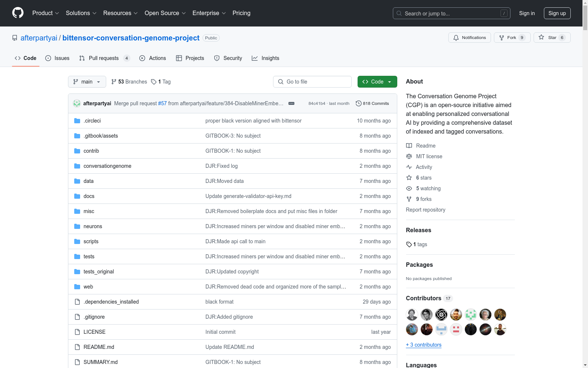The height and width of the screenshot is (368, 588).
Task: Open README.md file
Action: pyautogui.click(x=99, y=347)
